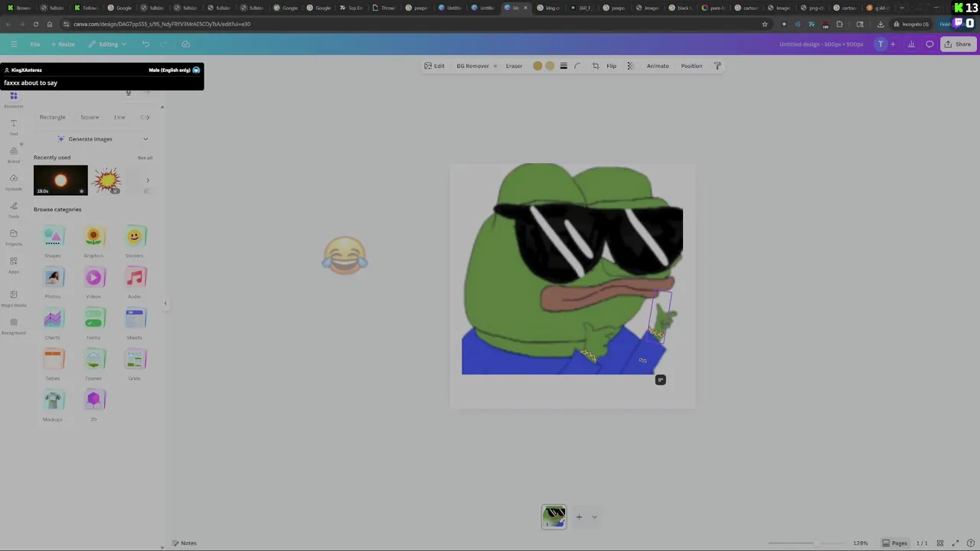Click the Eraser button
This screenshot has width=980, height=551.
(514, 66)
